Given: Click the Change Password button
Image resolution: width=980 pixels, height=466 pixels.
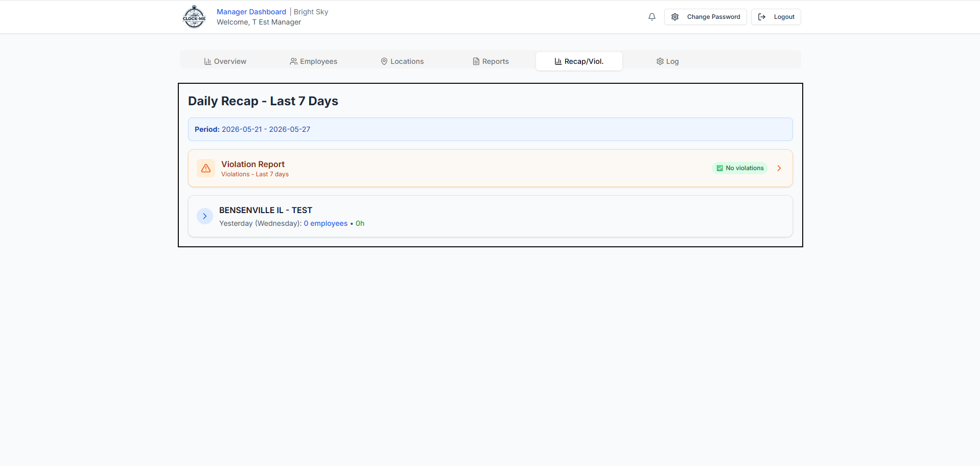Looking at the screenshot, I should click(x=705, y=17).
